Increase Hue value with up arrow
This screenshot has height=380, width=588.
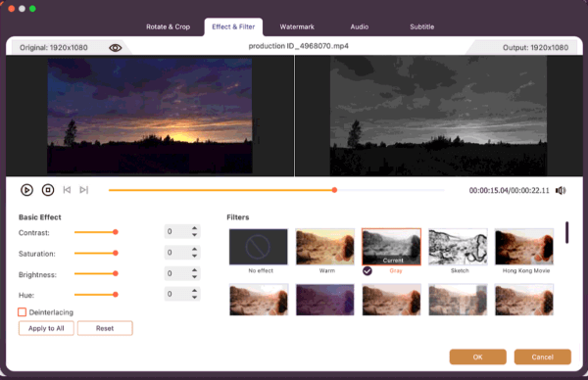click(194, 291)
